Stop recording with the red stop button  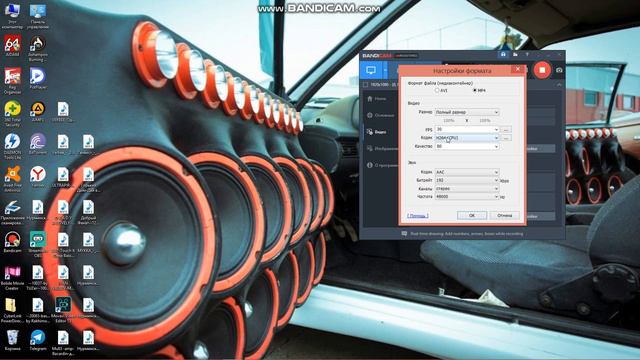pyautogui.click(x=542, y=70)
